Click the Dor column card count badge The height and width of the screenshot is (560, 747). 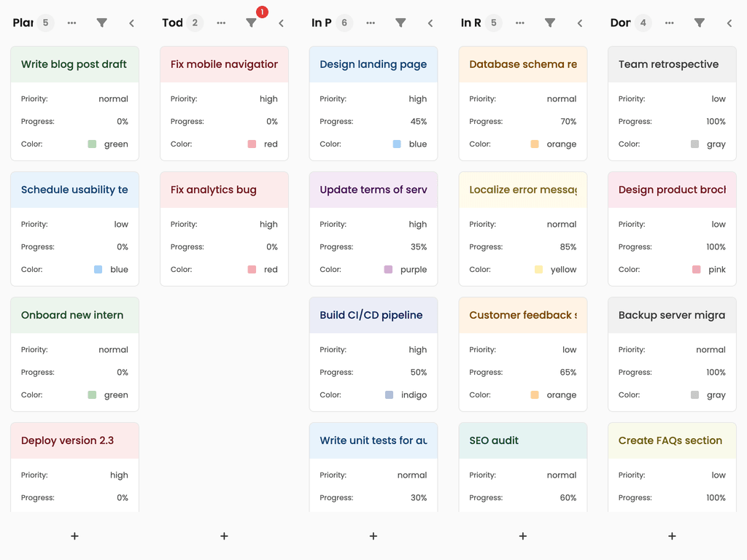coord(643,23)
